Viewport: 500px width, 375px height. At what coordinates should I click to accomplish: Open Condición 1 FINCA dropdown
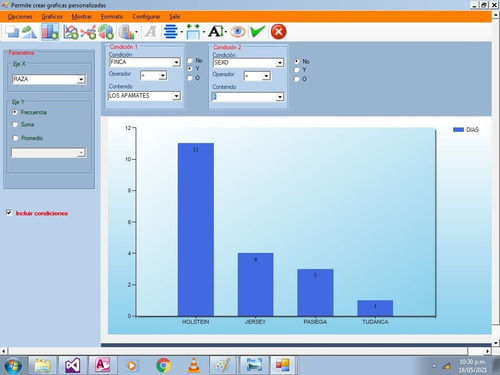pyautogui.click(x=176, y=62)
